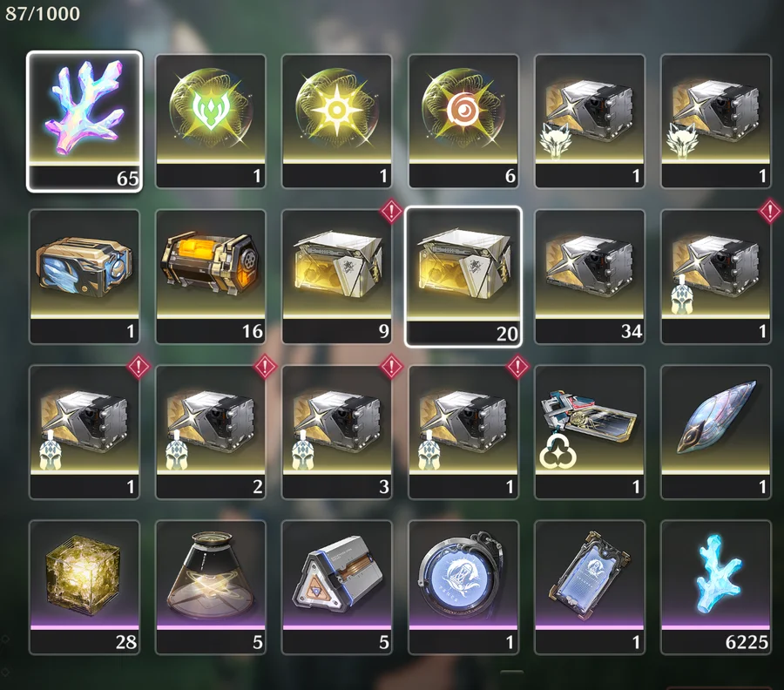784x690 pixels.
Task: Select the glowing yellow cube with 28
Action: click(x=84, y=587)
